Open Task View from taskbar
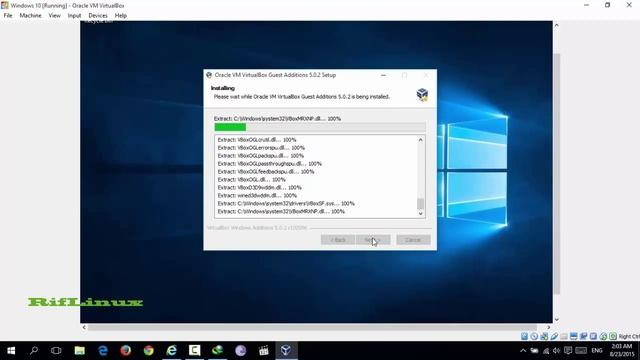 (x=56, y=351)
